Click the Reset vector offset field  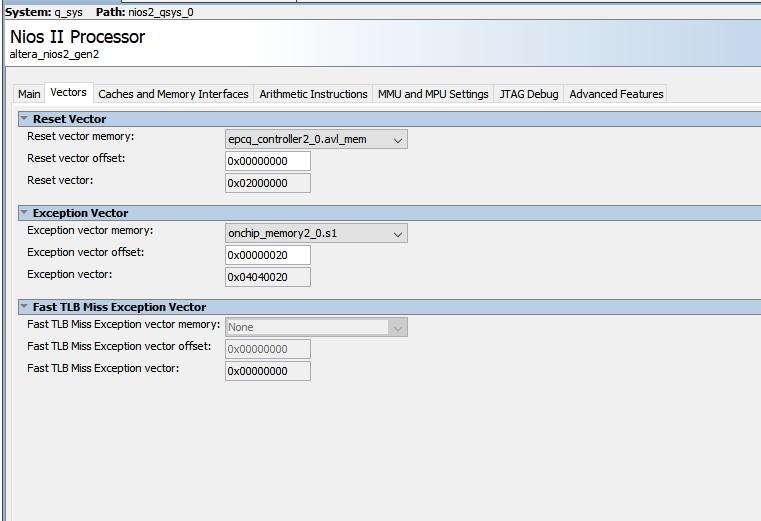[268, 161]
